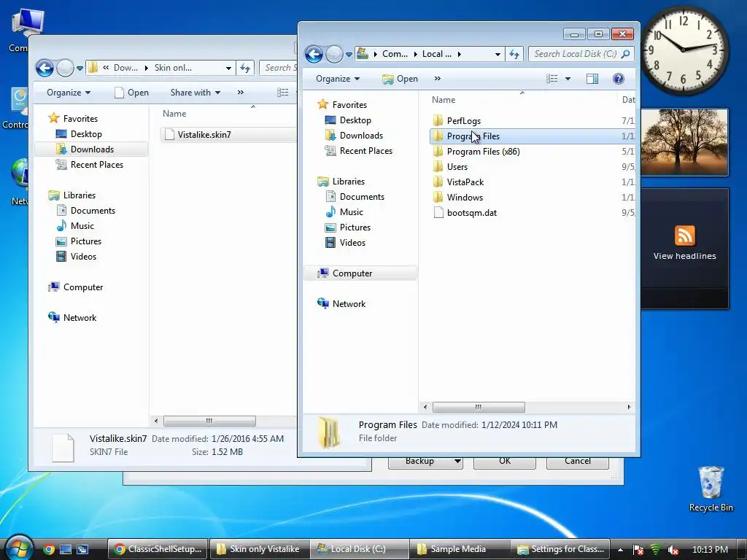This screenshot has width=747, height=560.
Task: Select Program Files (x86) folder
Action: (x=483, y=152)
